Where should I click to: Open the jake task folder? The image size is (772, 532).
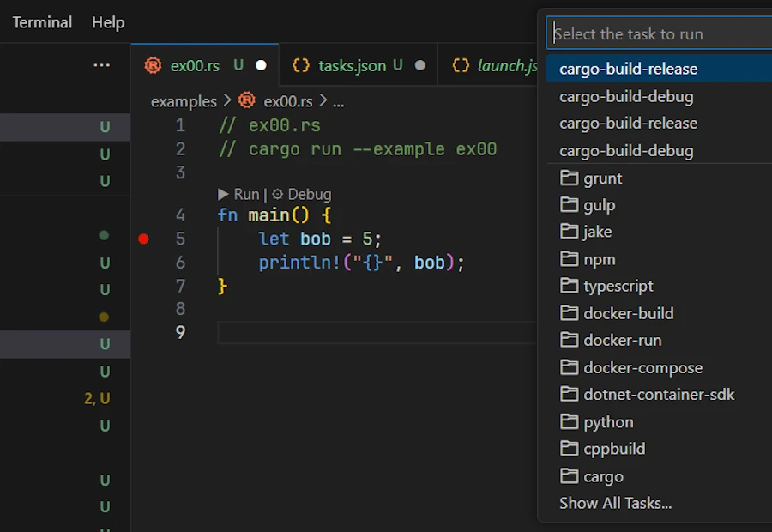[659, 232]
